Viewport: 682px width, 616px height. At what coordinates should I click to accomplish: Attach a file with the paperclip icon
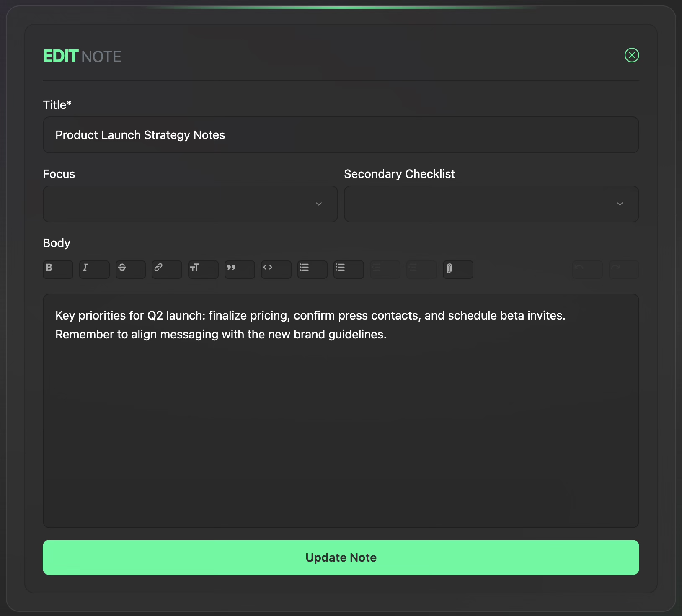pyautogui.click(x=458, y=269)
